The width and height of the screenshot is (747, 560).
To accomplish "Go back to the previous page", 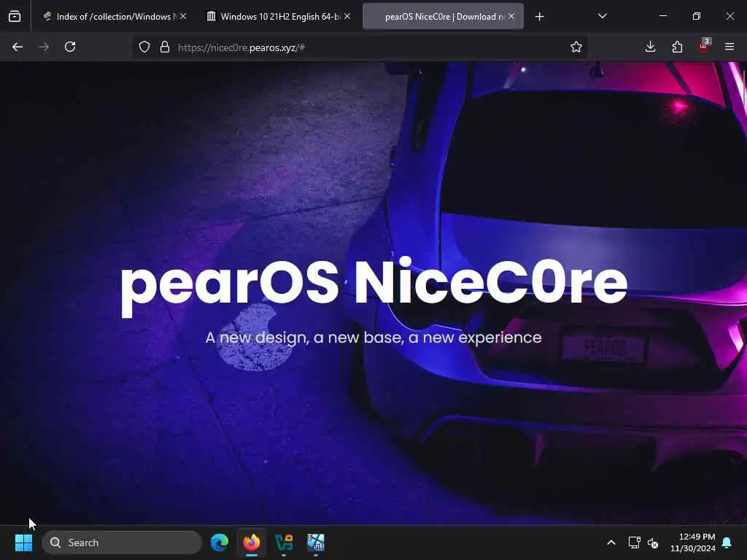I will point(18,47).
